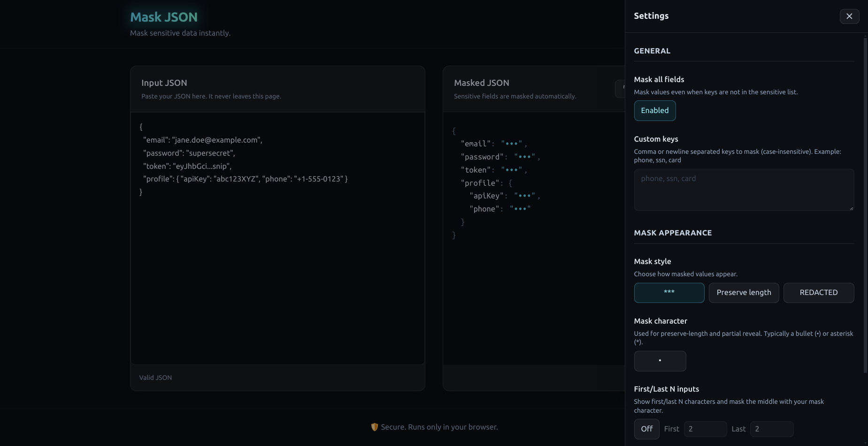Click the "token" key in Masked JSON output
The image size is (868, 446).
pos(476,170)
